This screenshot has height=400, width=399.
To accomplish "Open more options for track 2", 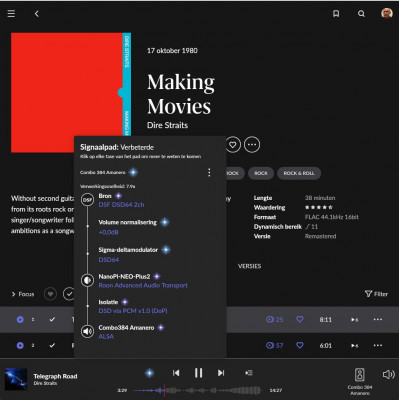I will tap(378, 345).
